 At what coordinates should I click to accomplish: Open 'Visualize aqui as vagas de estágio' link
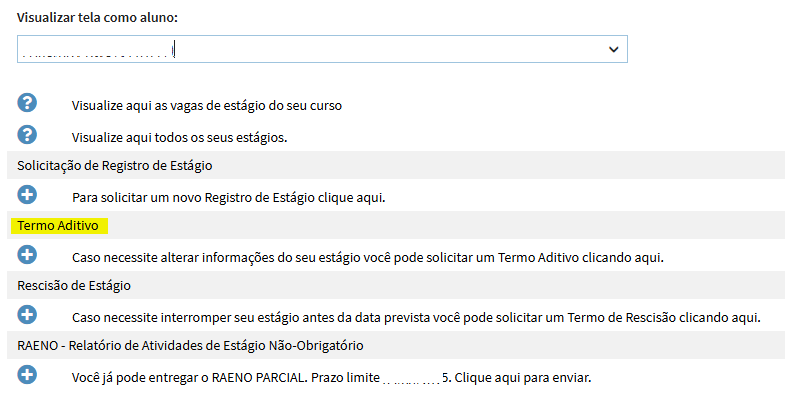(x=207, y=106)
